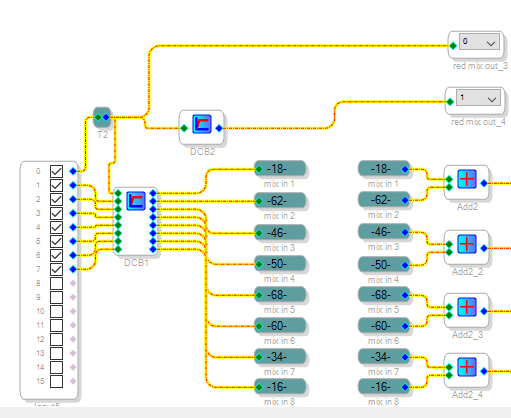
Task: Click the -50- input terminal labeled mix in 4
Action: click(x=280, y=264)
